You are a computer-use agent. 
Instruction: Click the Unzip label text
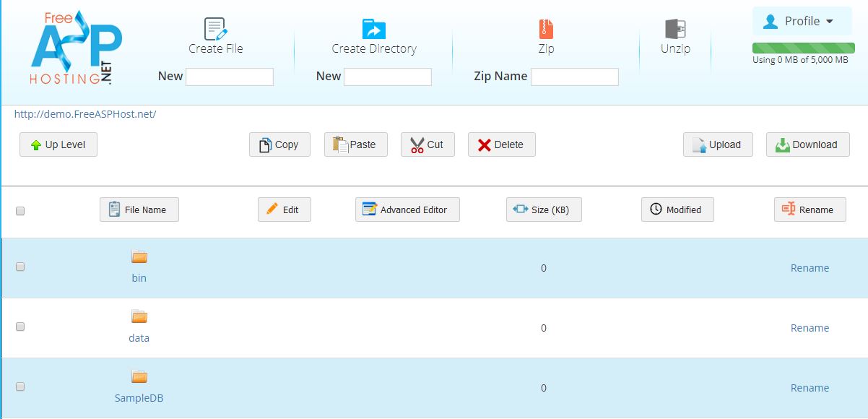(675, 49)
